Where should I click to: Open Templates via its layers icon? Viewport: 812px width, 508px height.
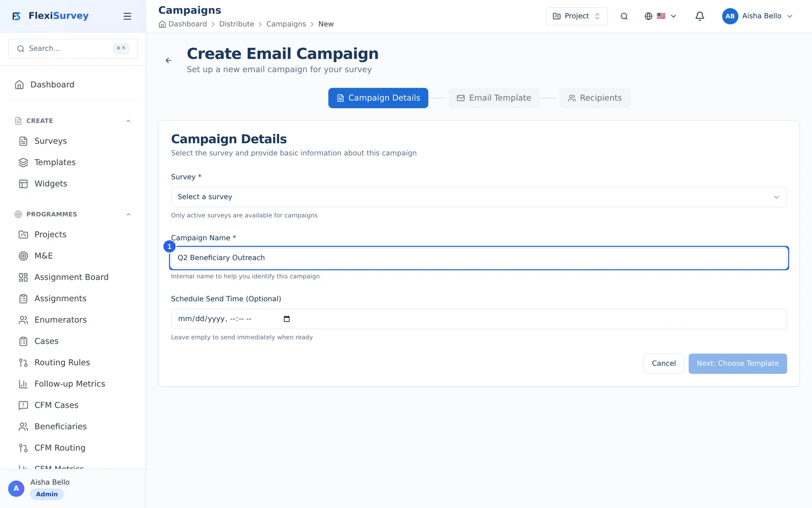pos(23,163)
